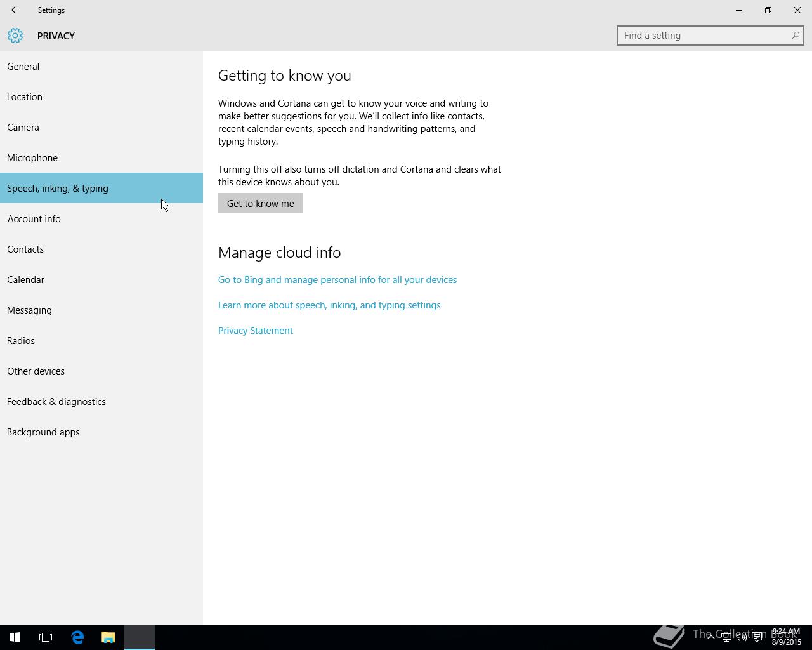
Task: Click the taskbar clock and date
Action: point(786,637)
